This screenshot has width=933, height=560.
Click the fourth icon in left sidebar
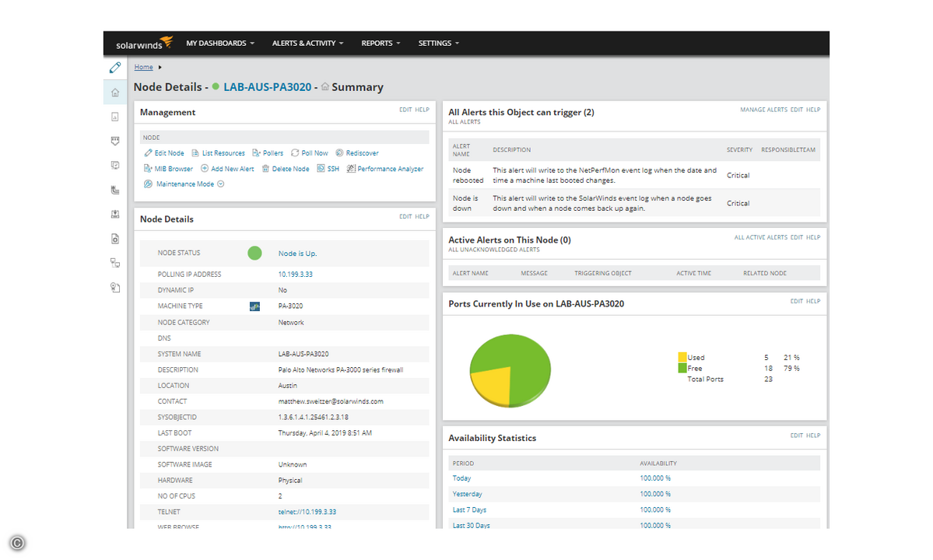click(115, 166)
